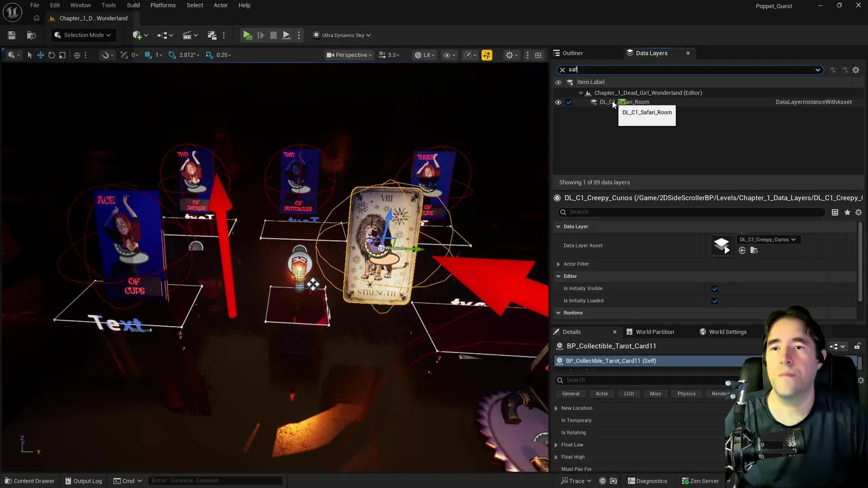868x488 pixels.
Task: Click the Browse content icon next to Save
Action: tap(31, 35)
